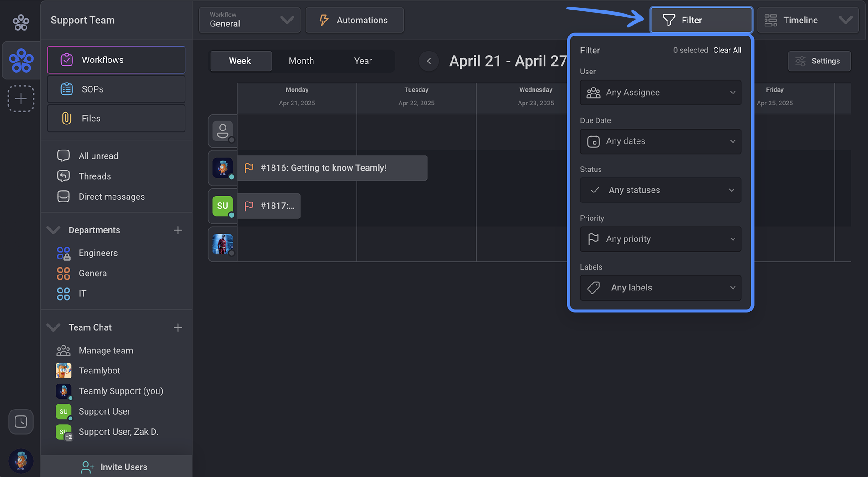Add a new department with plus icon

point(178,230)
